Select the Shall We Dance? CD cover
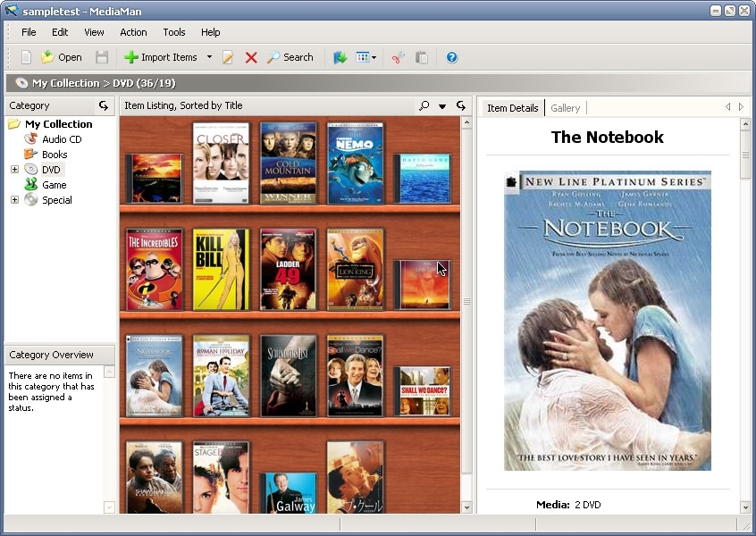The width and height of the screenshot is (756, 536). click(x=423, y=391)
